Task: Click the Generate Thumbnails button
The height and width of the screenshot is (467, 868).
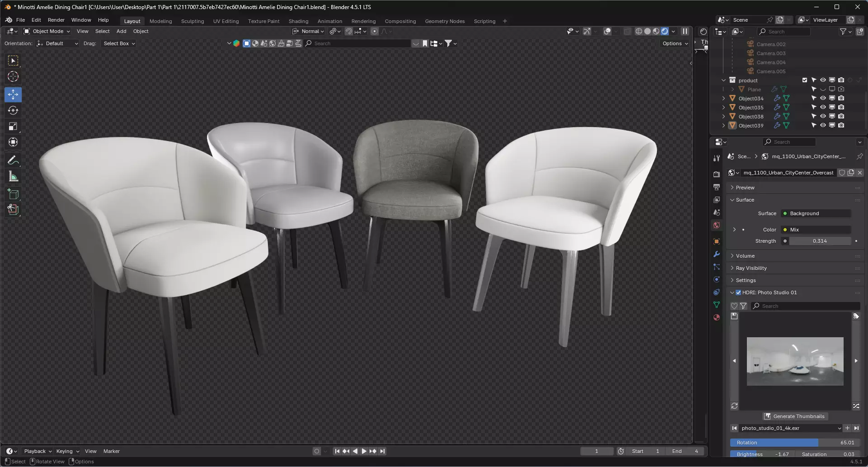Action: [795, 416]
